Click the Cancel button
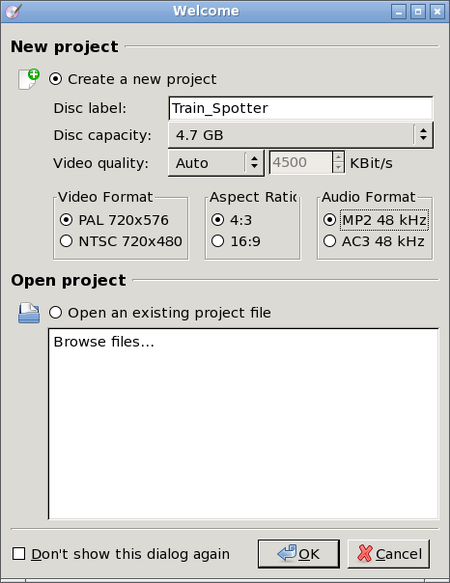Viewport: 450px width, 583px height. 389,554
